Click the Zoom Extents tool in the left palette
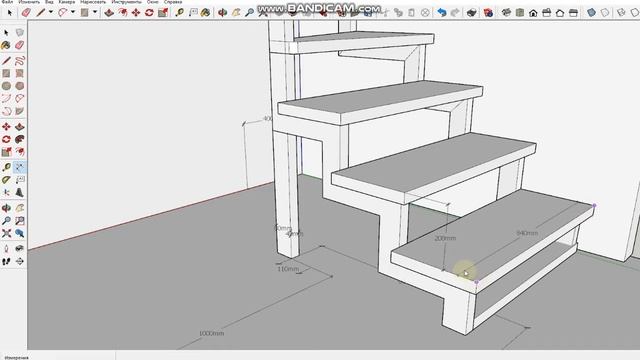Viewport: 640px width, 360px height. click(6, 233)
